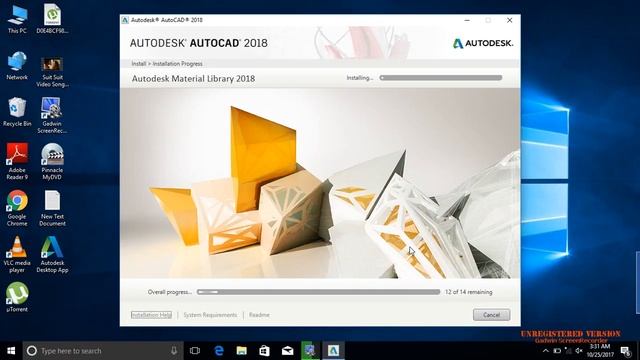Image resolution: width=640 pixels, height=360 pixels.
Task: Click the '12 of 14 remaining' text
Action: coord(469,292)
